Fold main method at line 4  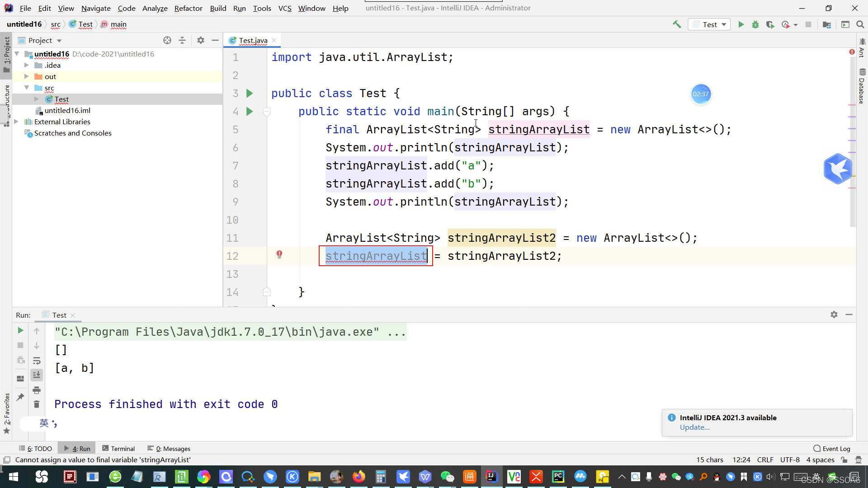(x=267, y=112)
